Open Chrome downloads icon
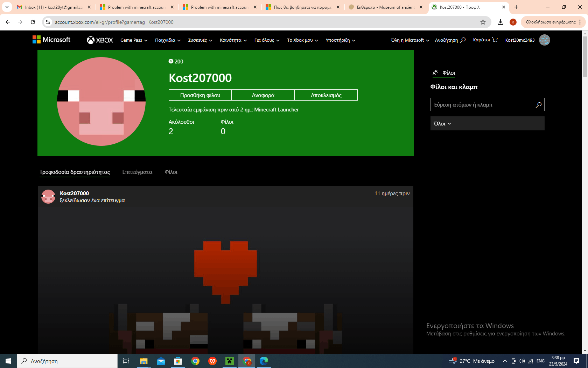Screen dimensions: 588x368 [x=500, y=22]
